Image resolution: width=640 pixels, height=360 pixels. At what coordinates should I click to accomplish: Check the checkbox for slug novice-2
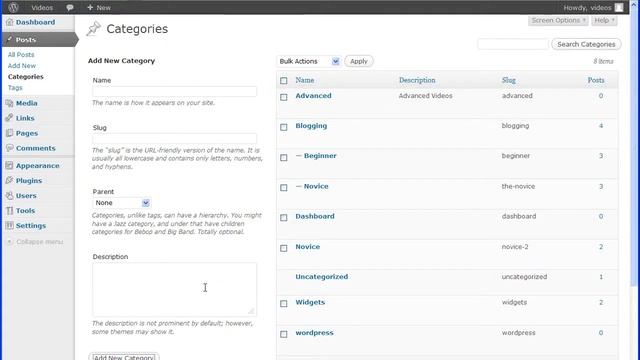[284, 248]
